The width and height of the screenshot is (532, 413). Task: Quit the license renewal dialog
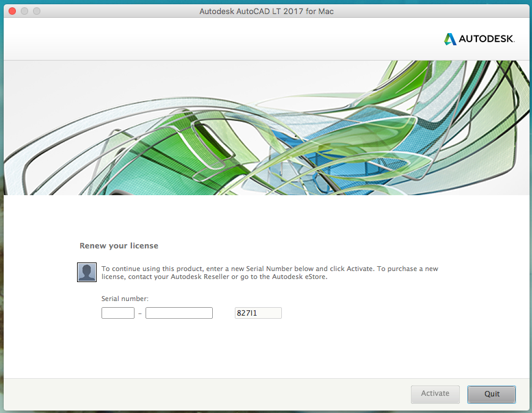[491, 394]
